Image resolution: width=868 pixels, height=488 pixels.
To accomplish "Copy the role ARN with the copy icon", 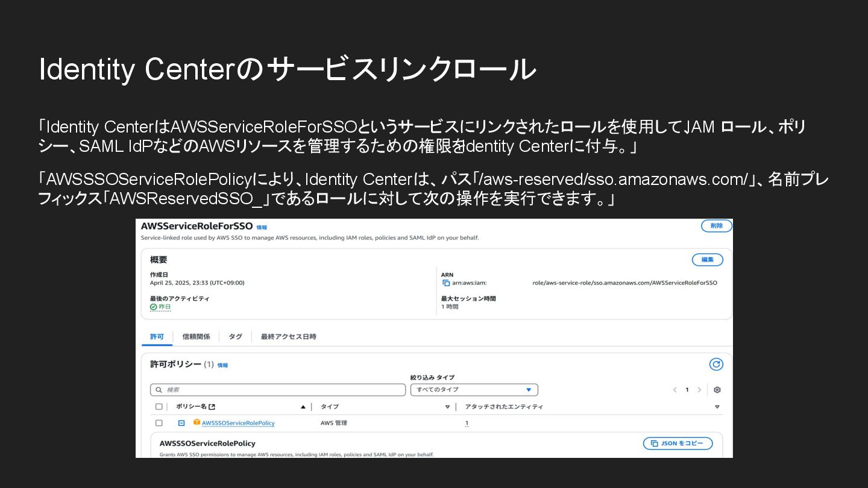I will tap(446, 283).
